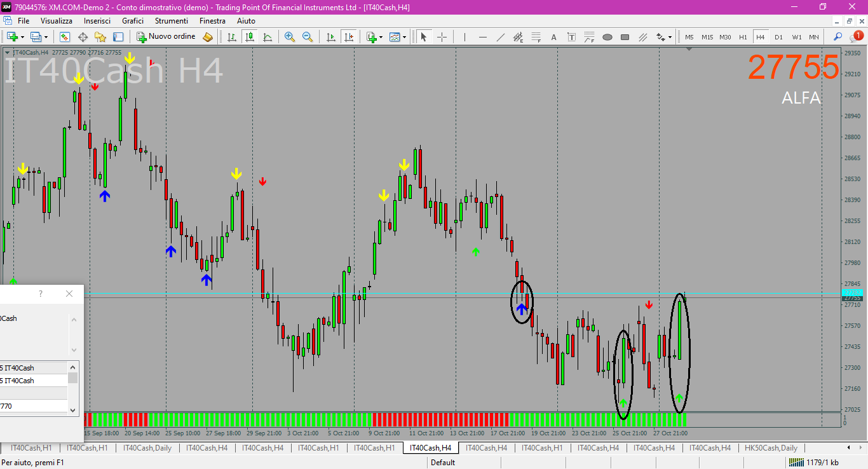Image resolution: width=868 pixels, height=469 pixels.
Task: Open the Strumenti menu
Action: coord(172,21)
